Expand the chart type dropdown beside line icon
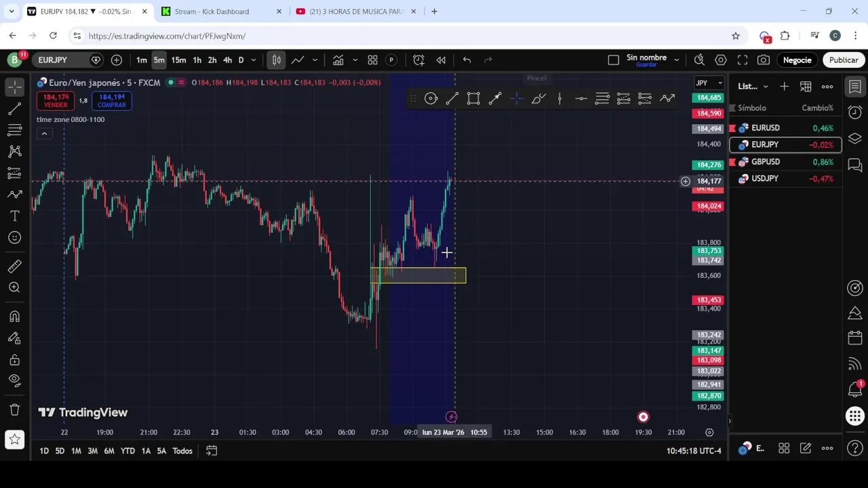Viewport: 868px width, 488px height. click(315, 60)
